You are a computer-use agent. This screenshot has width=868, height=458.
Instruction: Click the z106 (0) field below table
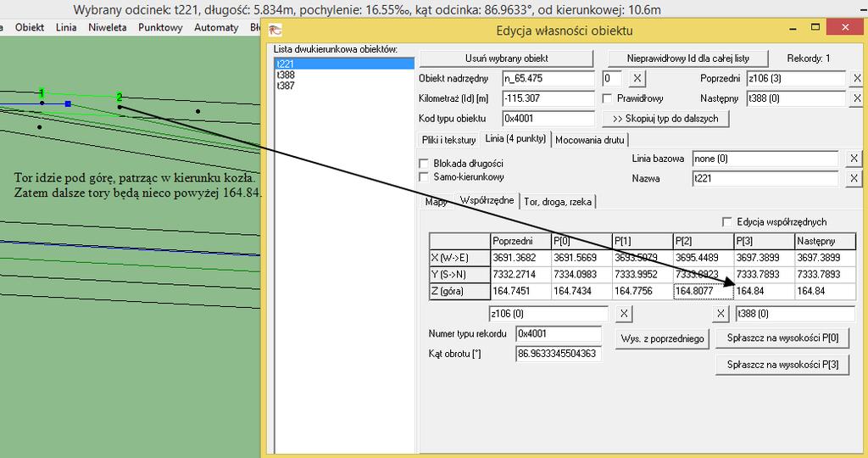tap(548, 314)
